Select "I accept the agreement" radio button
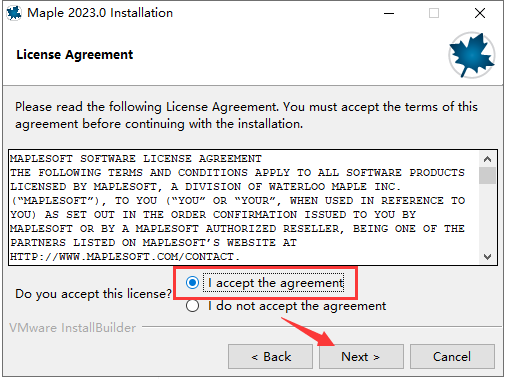 192,283
